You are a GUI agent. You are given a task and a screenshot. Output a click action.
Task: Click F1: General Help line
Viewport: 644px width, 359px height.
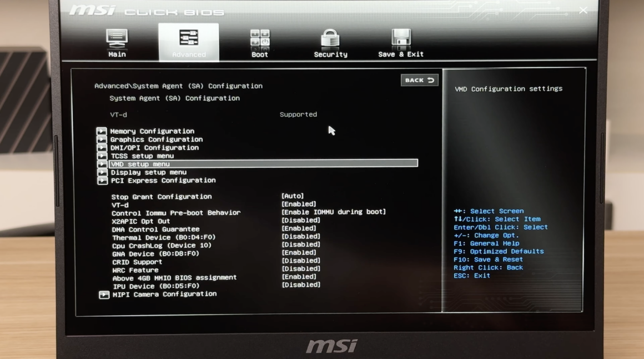coord(486,243)
